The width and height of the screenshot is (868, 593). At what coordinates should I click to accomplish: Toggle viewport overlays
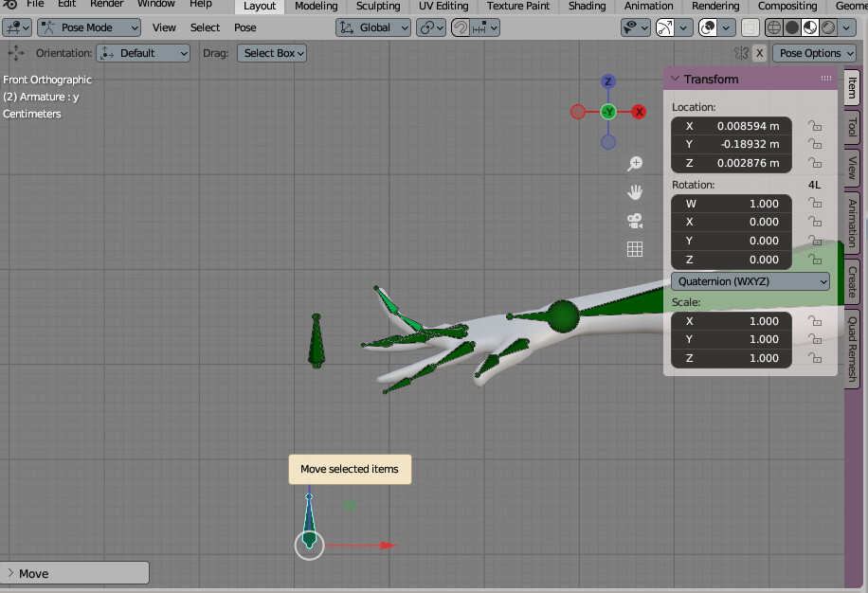(x=708, y=27)
